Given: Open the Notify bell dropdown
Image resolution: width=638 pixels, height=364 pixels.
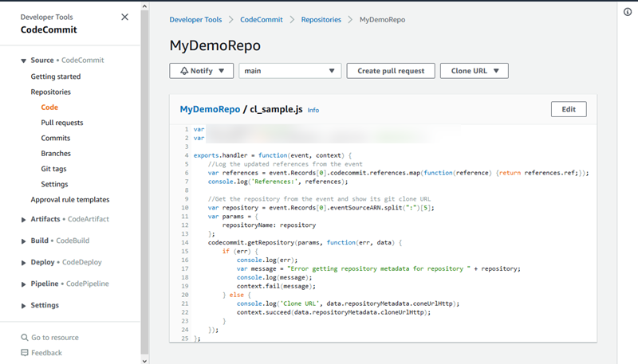Looking at the screenshot, I should click(201, 71).
